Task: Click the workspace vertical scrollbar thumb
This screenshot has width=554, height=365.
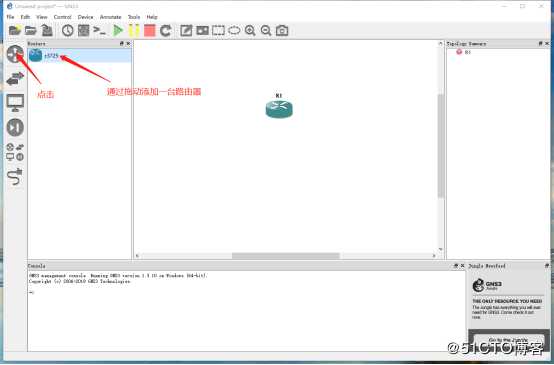Action: coord(441,146)
